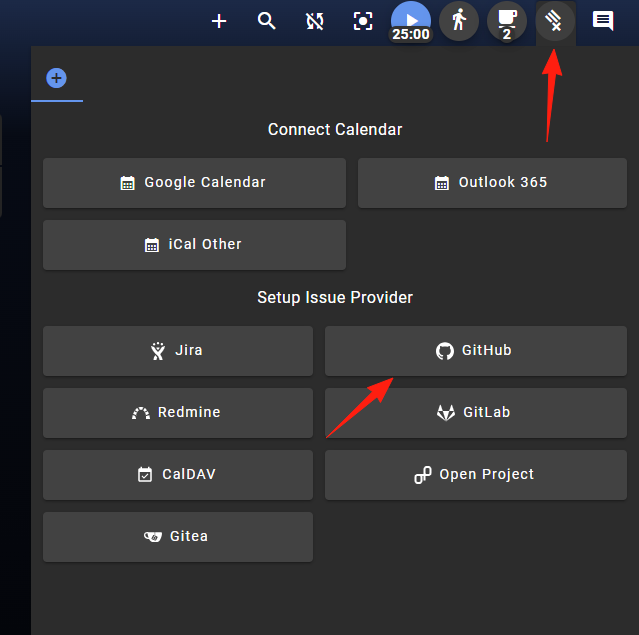This screenshot has width=639, height=635.
Task: Start the 25:00 pomodoro play button
Action: (x=411, y=21)
